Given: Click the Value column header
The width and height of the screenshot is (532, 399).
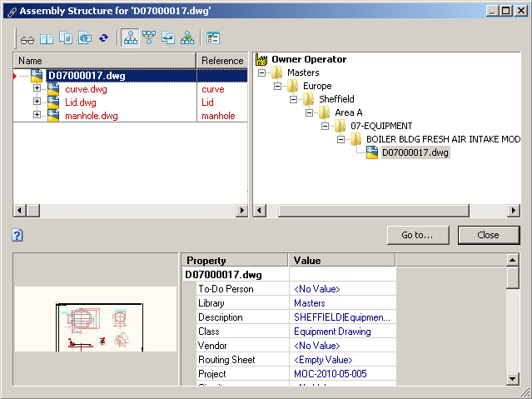Looking at the screenshot, I should click(342, 261).
